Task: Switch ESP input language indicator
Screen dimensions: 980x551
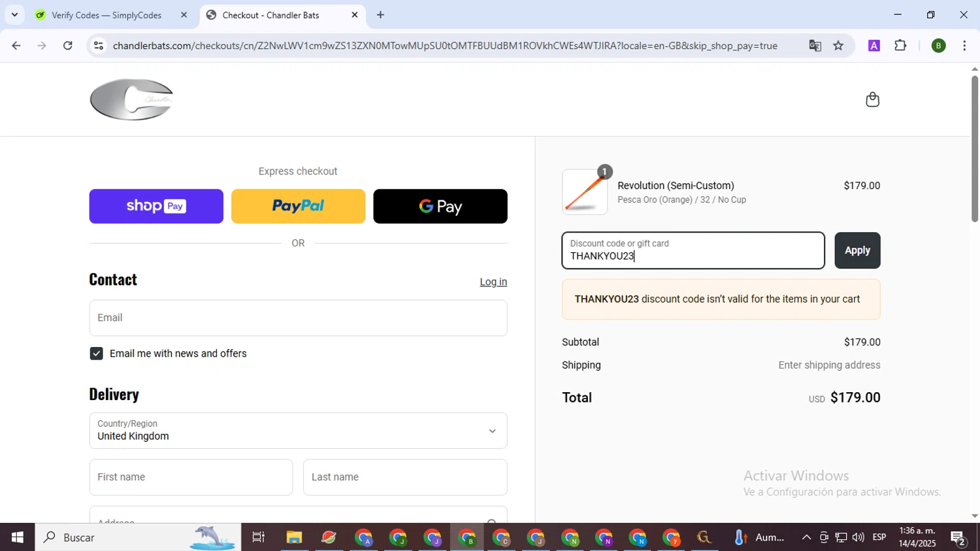Action: coord(879,537)
